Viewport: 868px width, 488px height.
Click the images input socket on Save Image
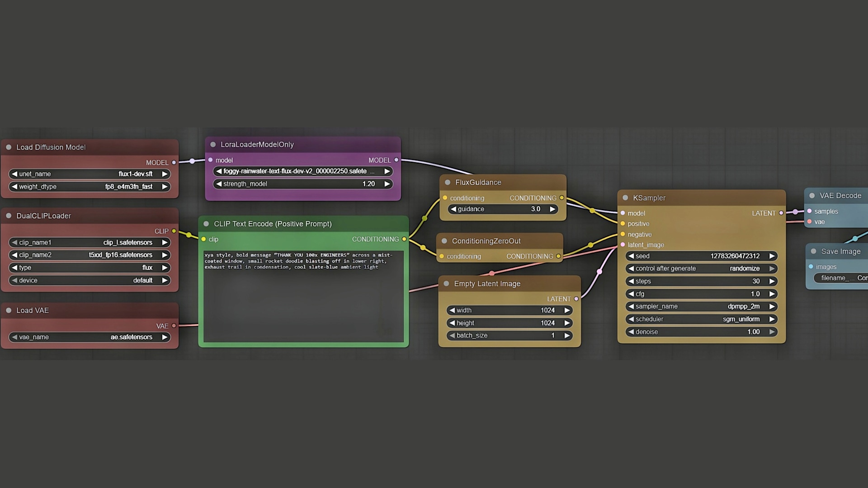coord(811,267)
